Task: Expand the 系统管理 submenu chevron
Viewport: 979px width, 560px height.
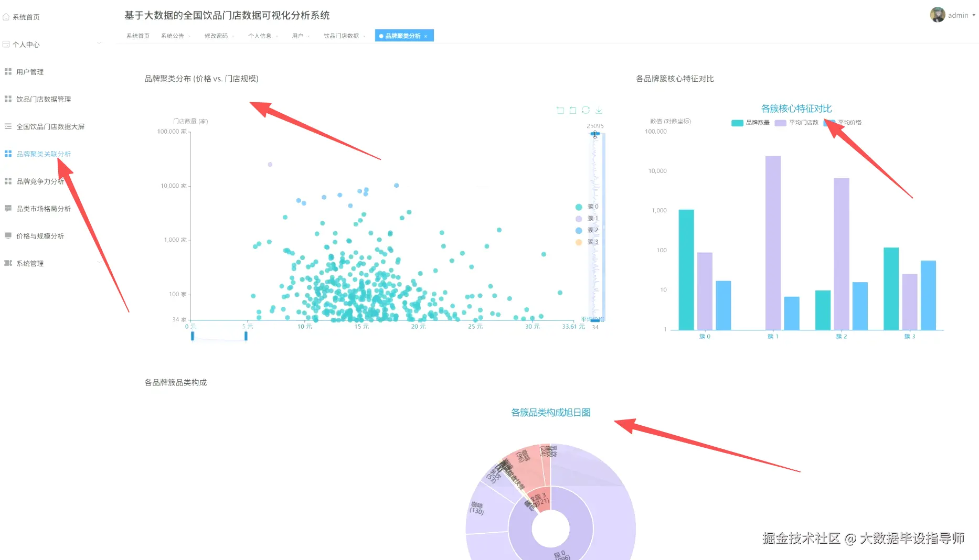Action: 99,262
